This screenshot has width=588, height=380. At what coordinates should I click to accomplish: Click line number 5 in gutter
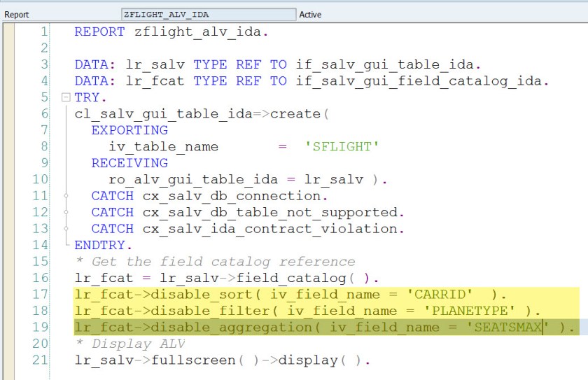44,97
